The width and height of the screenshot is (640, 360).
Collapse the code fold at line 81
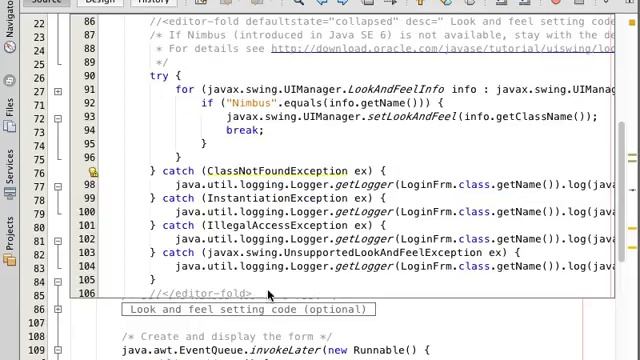(58, 241)
